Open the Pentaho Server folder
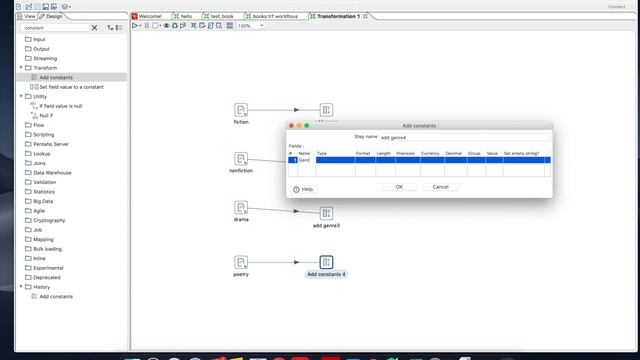This screenshot has width=640, height=360. point(47,144)
